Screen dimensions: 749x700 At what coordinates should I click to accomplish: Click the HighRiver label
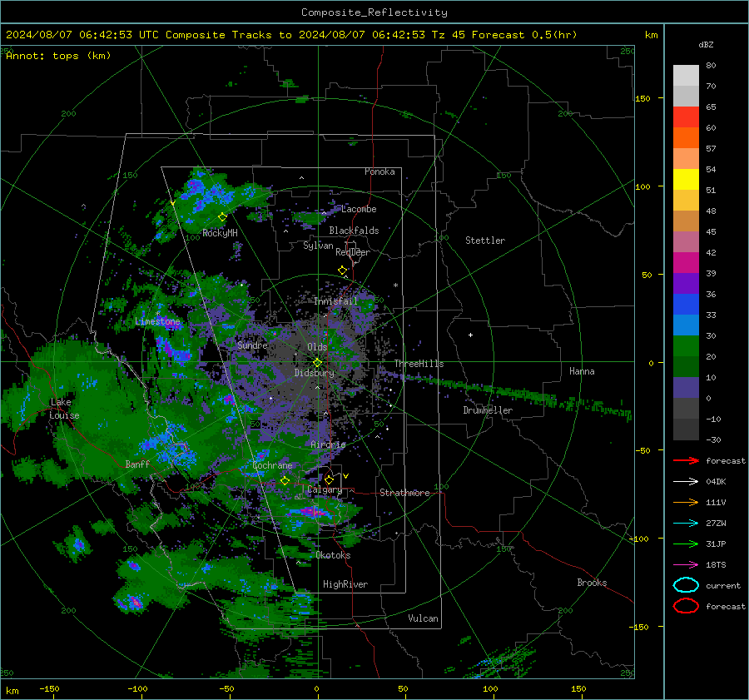pyautogui.click(x=345, y=584)
